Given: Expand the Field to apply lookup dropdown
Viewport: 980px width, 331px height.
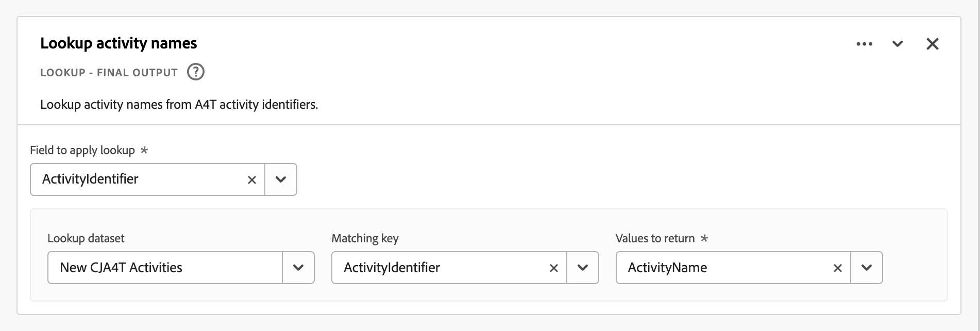Looking at the screenshot, I should (x=281, y=179).
